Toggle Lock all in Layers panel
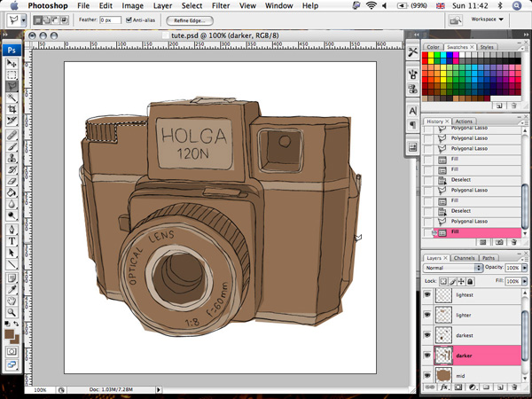 470,281
